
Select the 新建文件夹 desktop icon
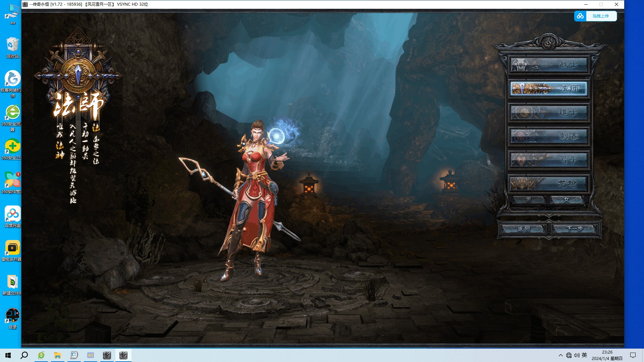(13, 285)
